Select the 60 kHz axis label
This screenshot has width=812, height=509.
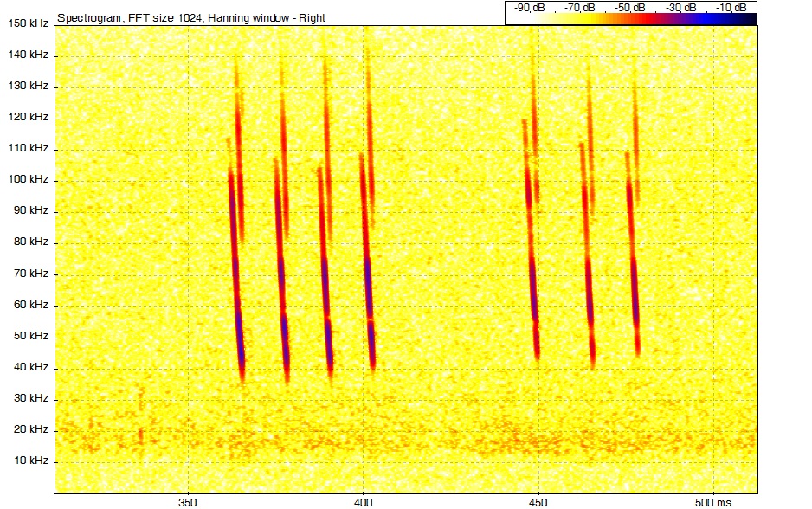[x=30, y=305]
